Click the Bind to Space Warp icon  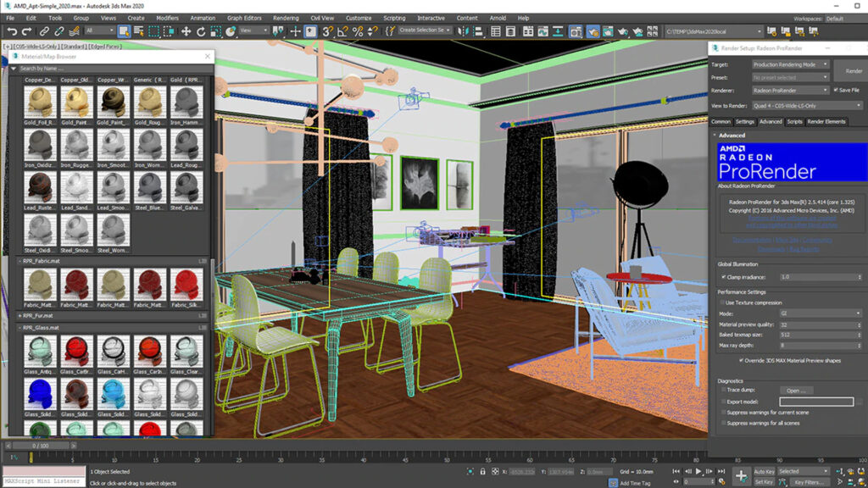[x=75, y=31]
